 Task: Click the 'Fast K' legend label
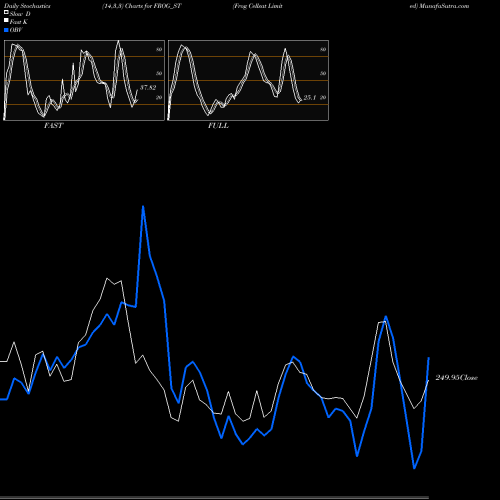point(19,22)
